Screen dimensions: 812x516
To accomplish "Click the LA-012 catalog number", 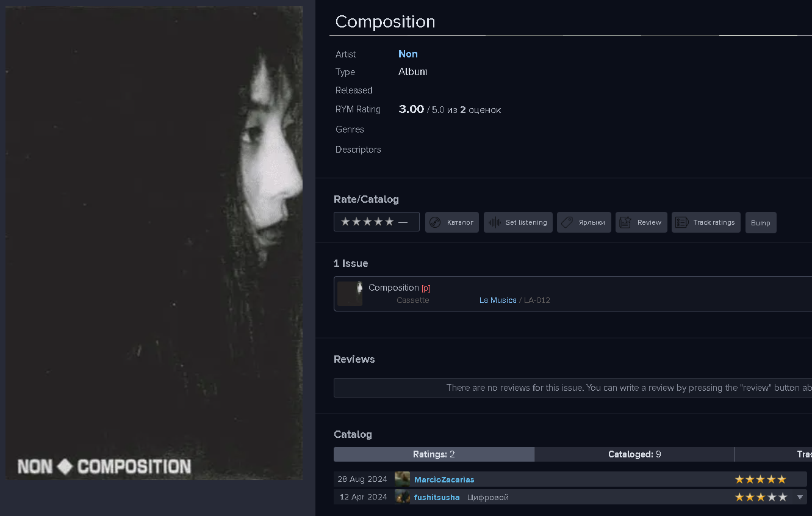I will tap(537, 300).
